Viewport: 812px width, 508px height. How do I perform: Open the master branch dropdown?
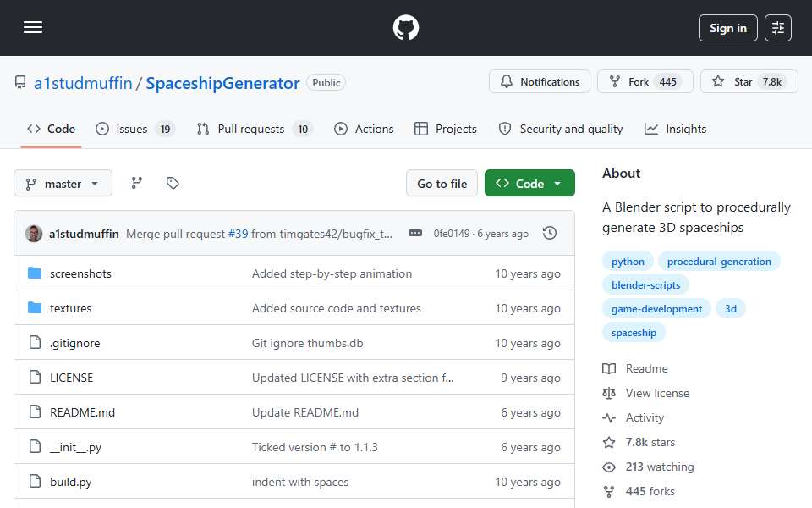coord(63,184)
